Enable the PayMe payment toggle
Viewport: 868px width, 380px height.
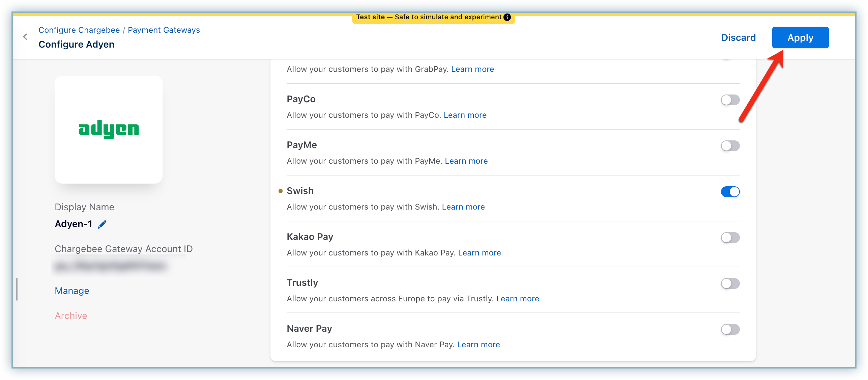coord(730,146)
